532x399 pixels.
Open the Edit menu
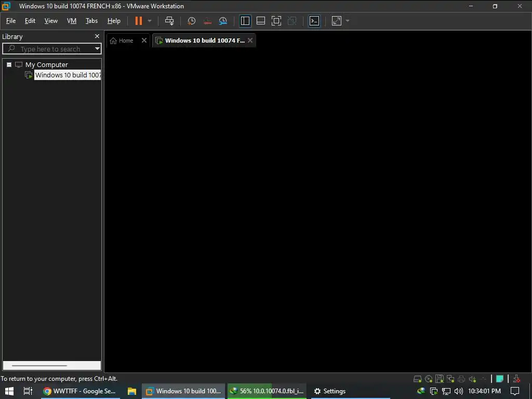[30, 21]
